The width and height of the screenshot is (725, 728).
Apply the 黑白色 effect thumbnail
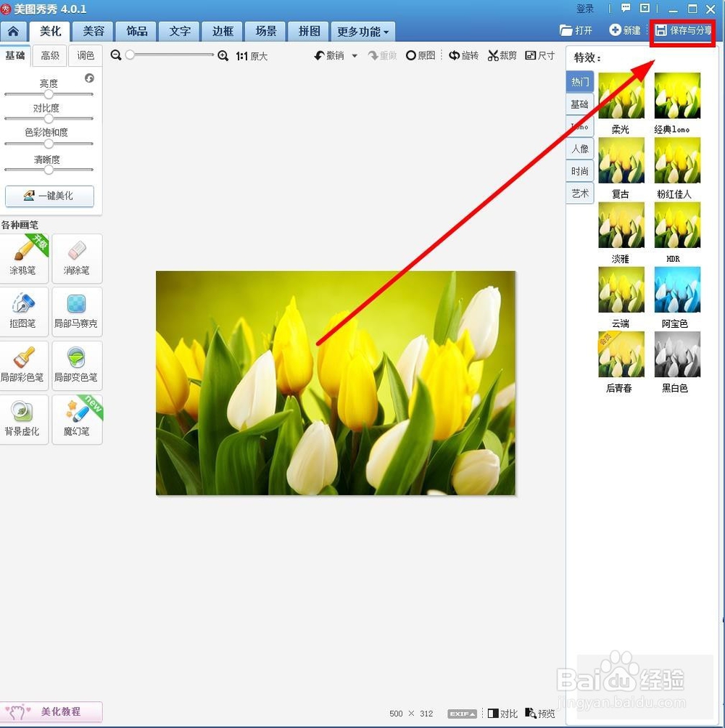coord(677,354)
